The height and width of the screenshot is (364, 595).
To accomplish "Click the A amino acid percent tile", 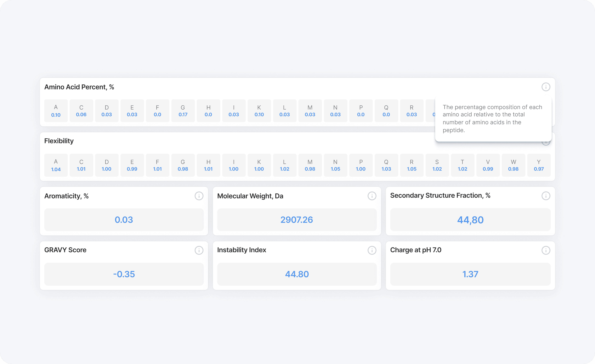I will point(56,111).
